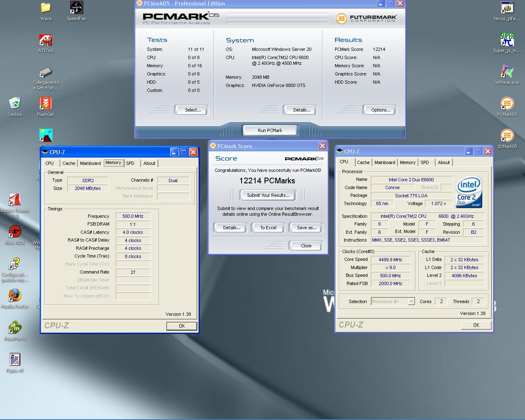This screenshot has width=525, height=420.
Task: Click Multiplier x 9.0 value
Action: [390, 267]
